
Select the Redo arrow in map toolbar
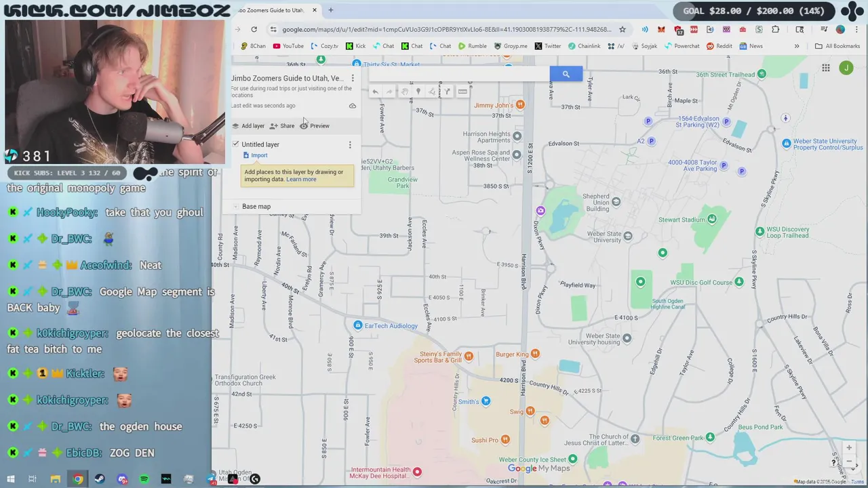pyautogui.click(x=389, y=92)
